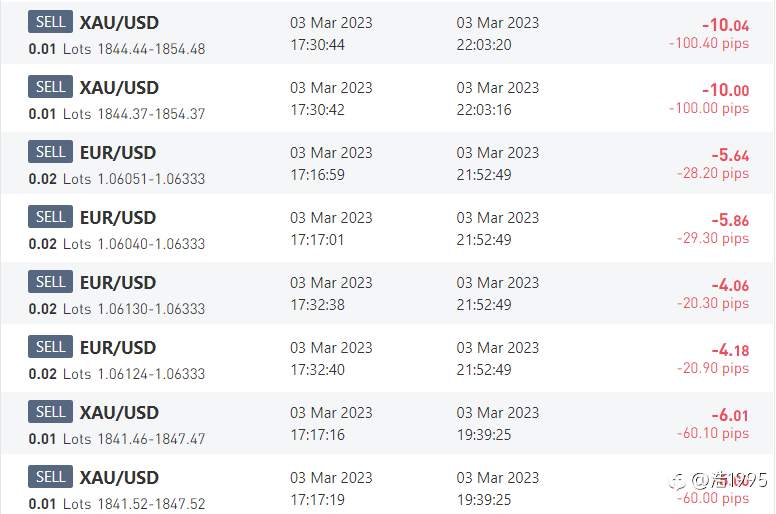Click SELL badge on XAU/USD 1841.46 trade
Screen dimensions: 776x514
[x=50, y=412]
